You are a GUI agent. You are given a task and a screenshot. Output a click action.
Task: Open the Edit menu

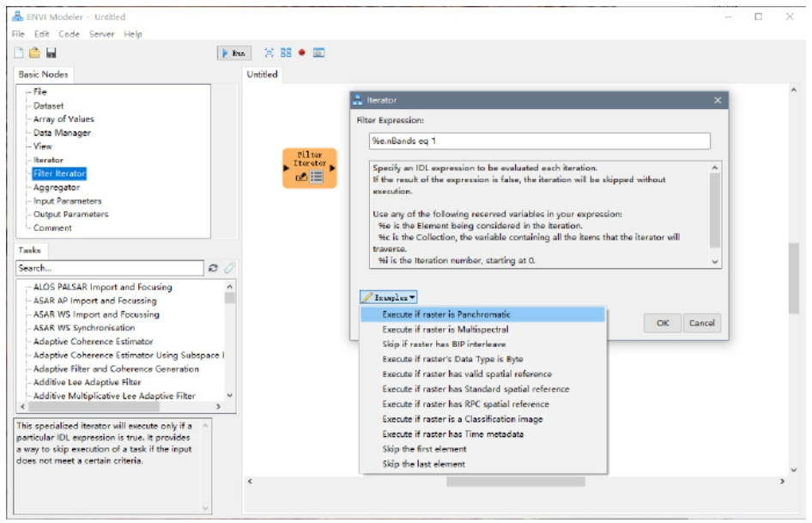coord(41,33)
